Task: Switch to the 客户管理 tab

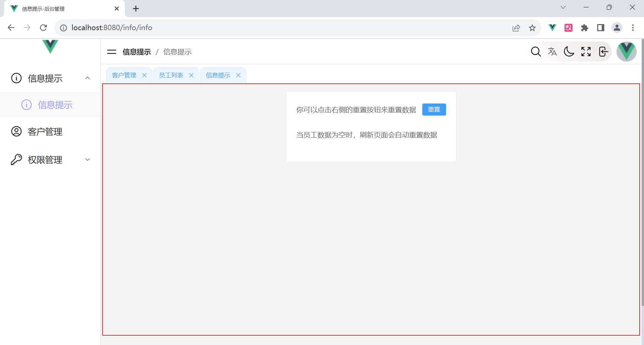Action: point(124,75)
